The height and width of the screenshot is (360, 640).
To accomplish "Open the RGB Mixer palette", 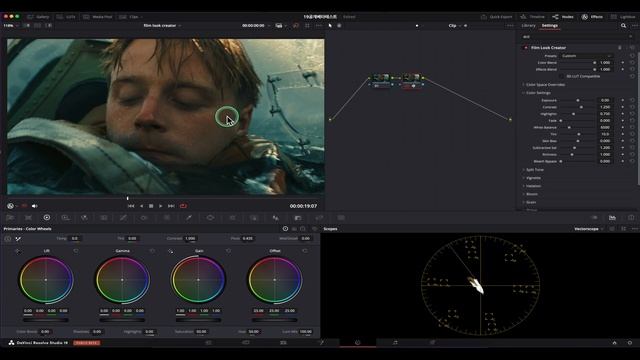I will (84, 218).
